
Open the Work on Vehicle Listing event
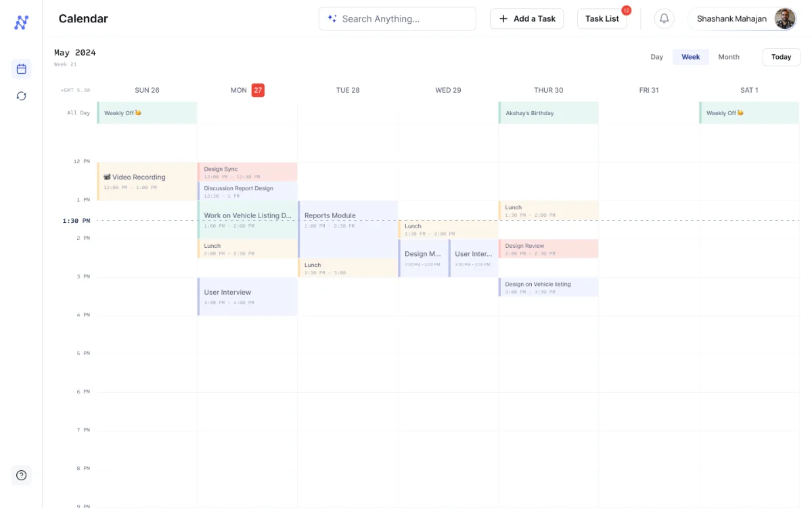(247, 220)
